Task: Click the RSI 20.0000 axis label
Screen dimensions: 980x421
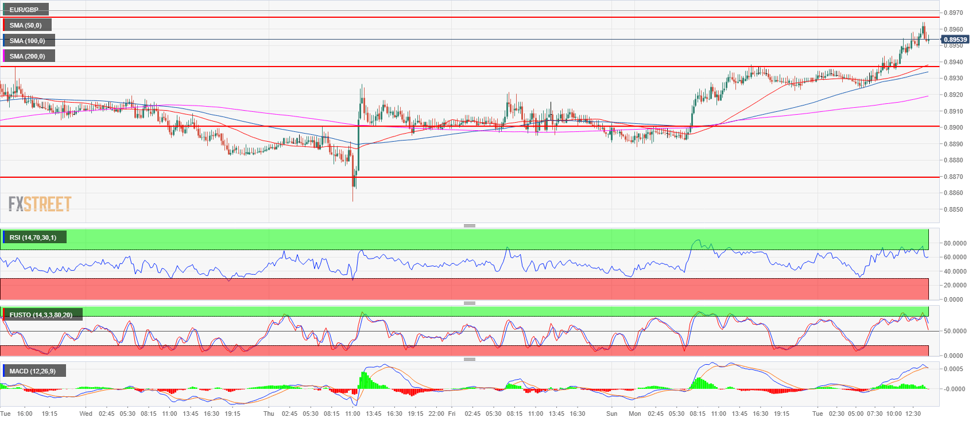Action: 955,285
